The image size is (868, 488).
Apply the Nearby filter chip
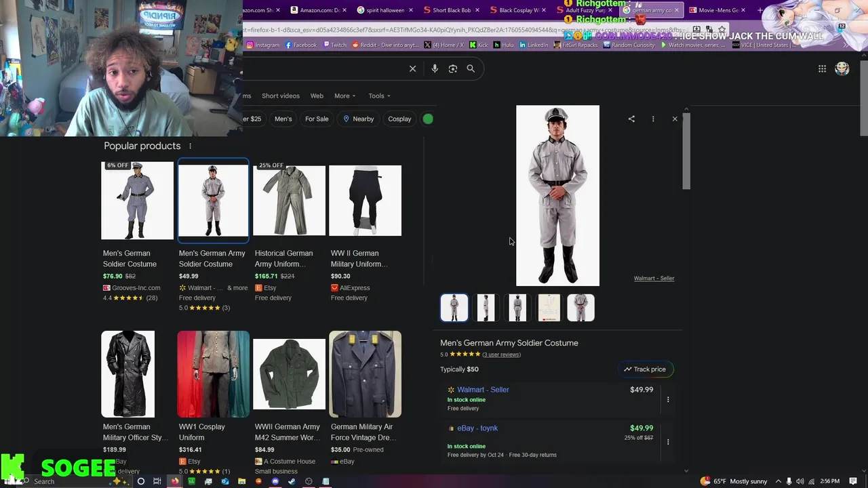[x=358, y=119]
